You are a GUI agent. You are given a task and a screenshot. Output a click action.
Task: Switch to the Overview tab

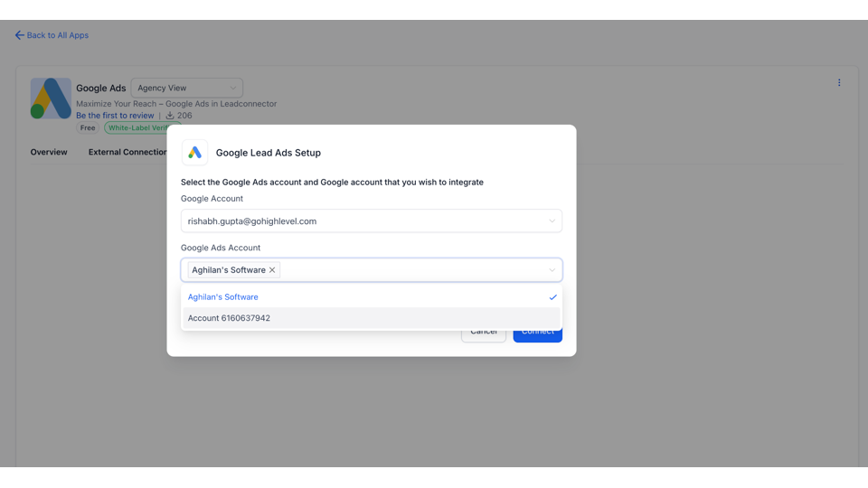(x=49, y=152)
